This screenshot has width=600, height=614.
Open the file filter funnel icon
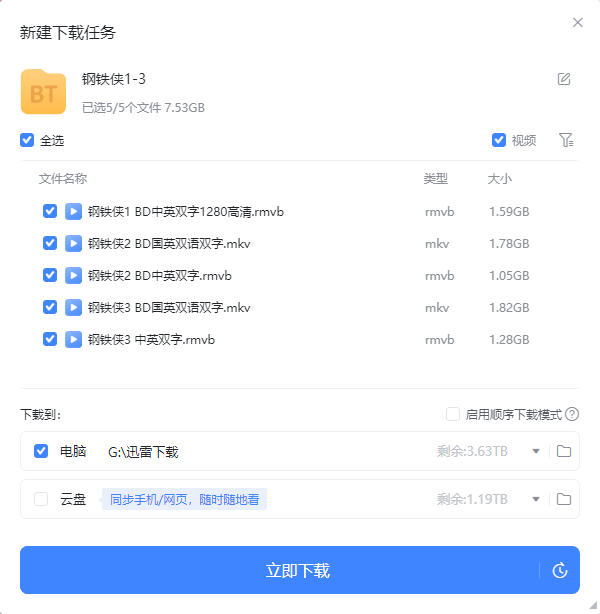566,140
